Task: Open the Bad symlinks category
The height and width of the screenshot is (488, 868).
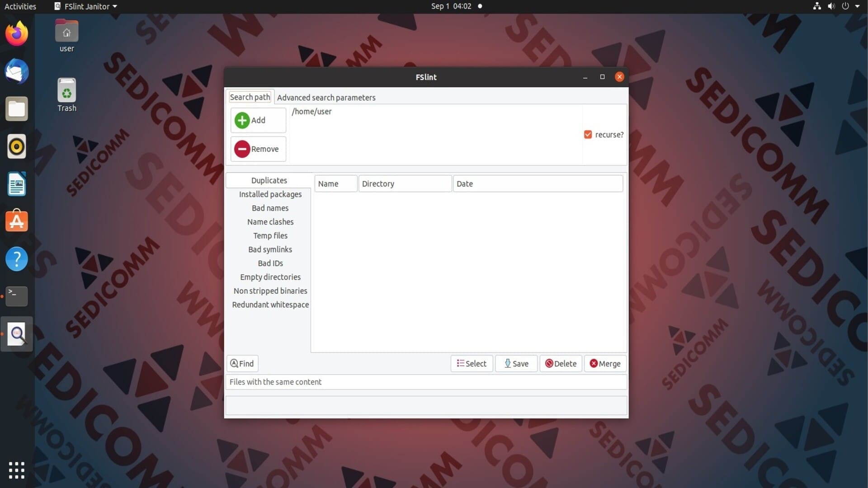Action: [270, 249]
